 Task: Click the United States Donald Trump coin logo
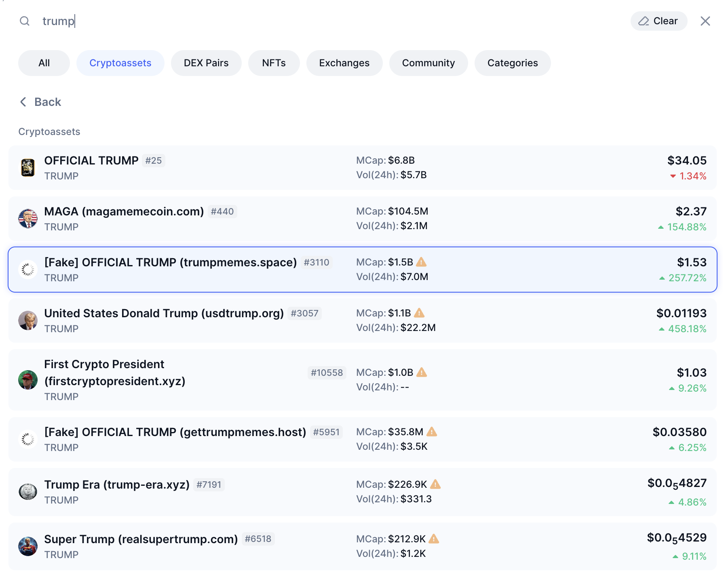[28, 320]
